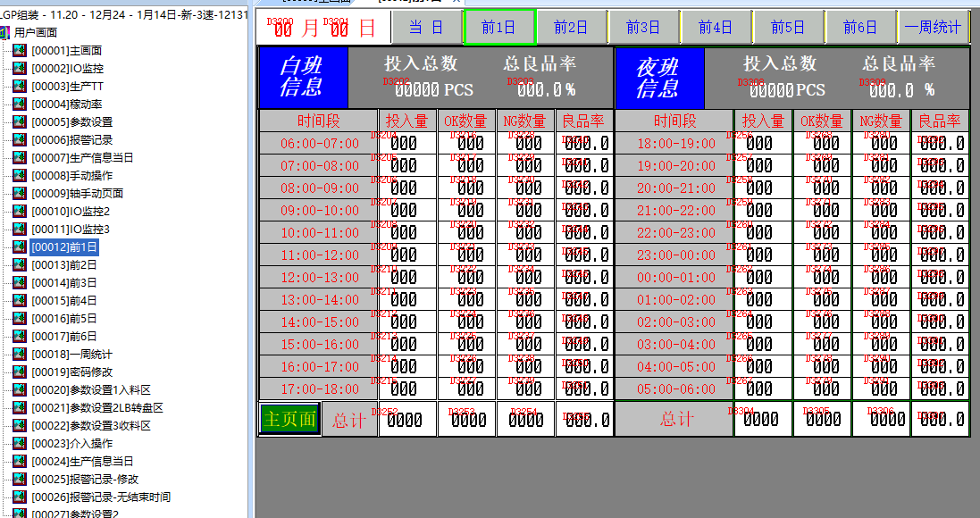This screenshot has width=980, height=518.
Task: Click the screen icon next to [00004]稼动率
Action: click(20, 104)
